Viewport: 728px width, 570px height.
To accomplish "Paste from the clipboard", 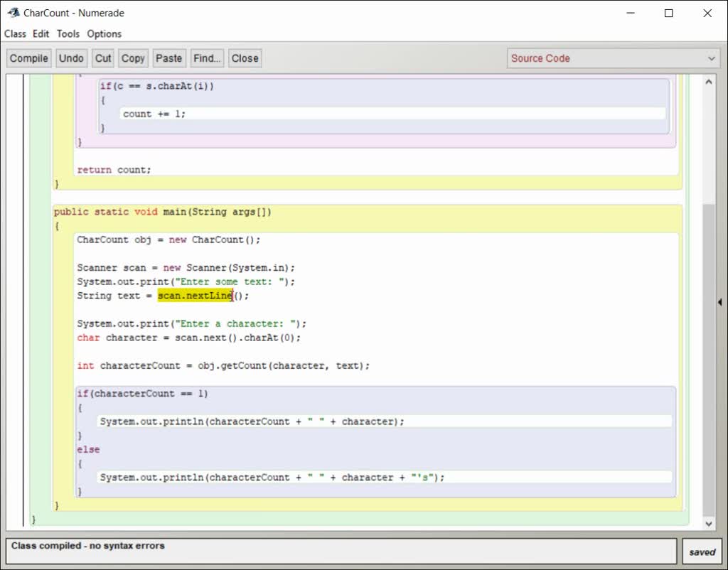I will click(169, 58).
